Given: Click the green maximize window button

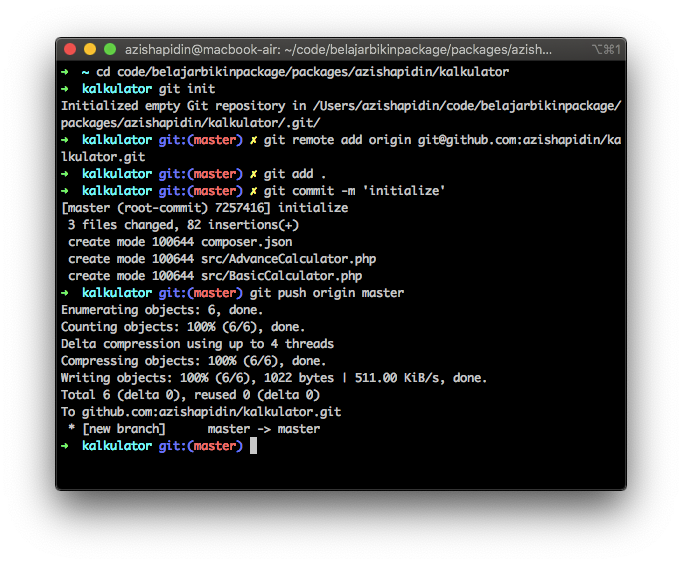Looking at the screenshot, I should [110, 49].
